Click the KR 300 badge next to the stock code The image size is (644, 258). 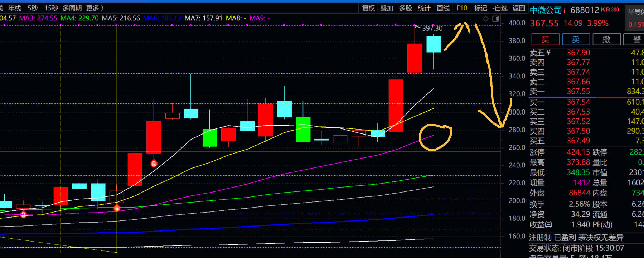[x=610, y=10]
